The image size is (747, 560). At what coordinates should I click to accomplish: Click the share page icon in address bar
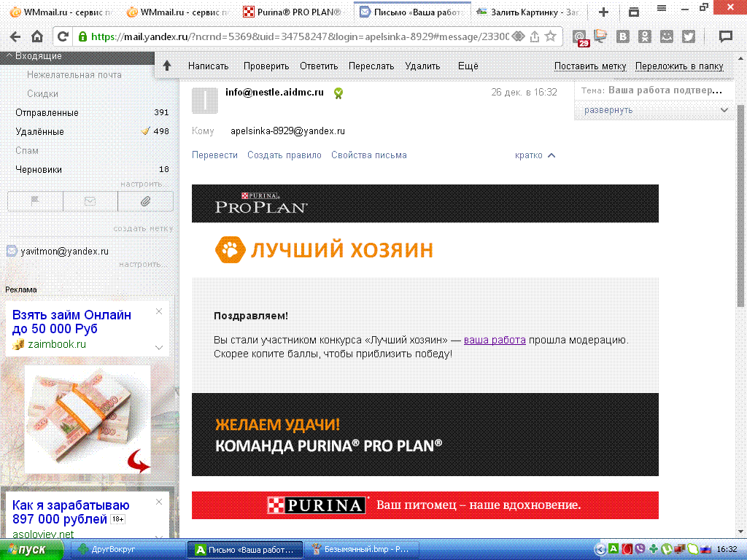[535, 36]
